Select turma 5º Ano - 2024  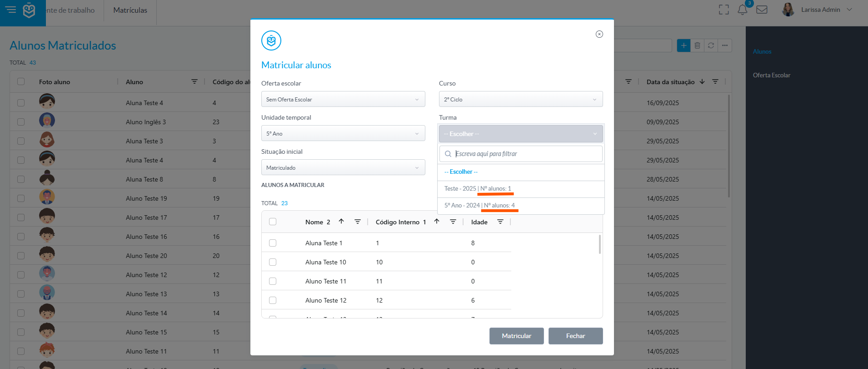tap(521, 206)
